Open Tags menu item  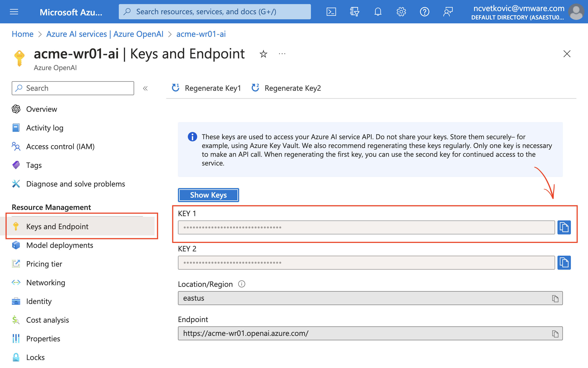[34, 165]
